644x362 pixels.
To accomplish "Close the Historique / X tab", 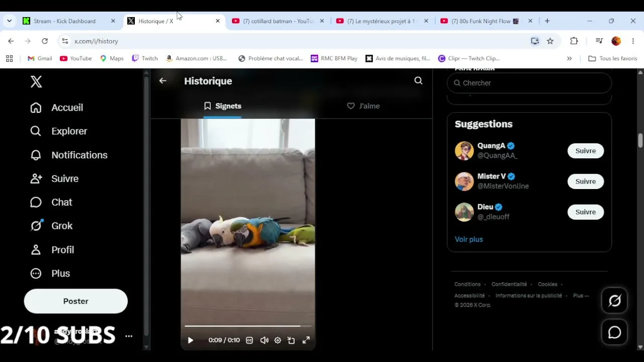I will point(217,21).
